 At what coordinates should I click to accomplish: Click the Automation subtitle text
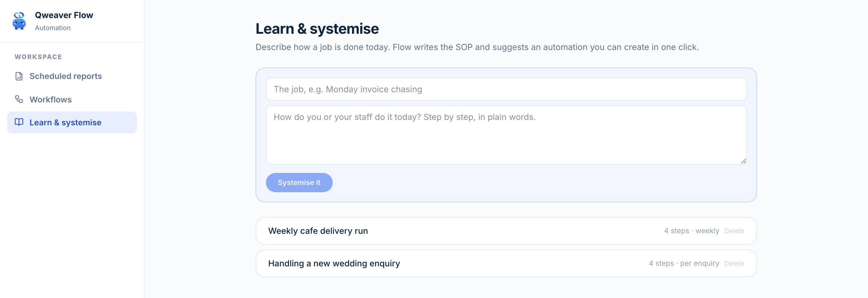53,28
